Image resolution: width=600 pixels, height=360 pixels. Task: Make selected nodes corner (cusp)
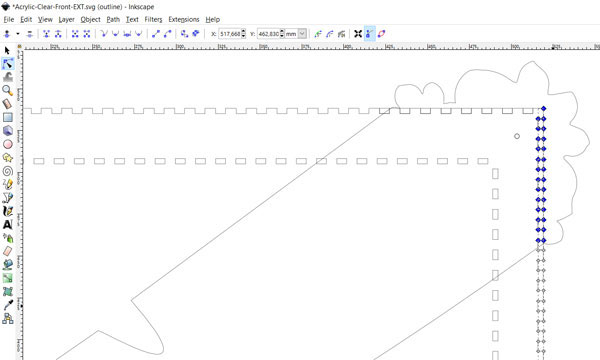103,34
